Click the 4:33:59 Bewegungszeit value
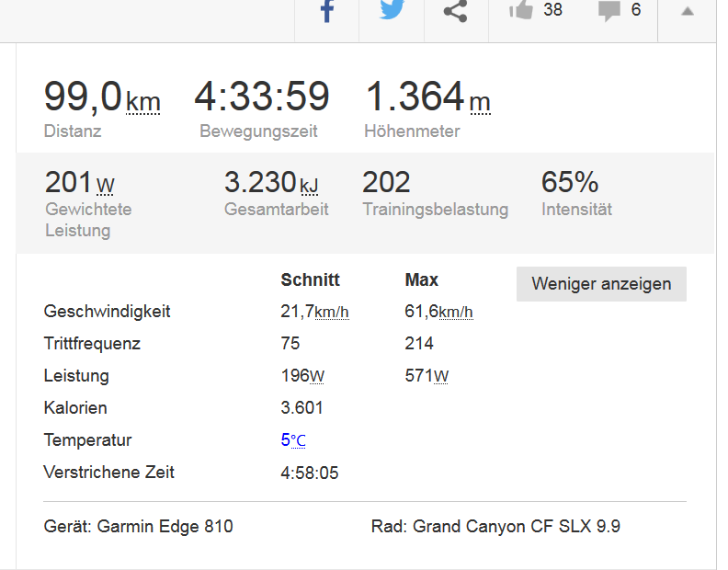 click(261, 97)
